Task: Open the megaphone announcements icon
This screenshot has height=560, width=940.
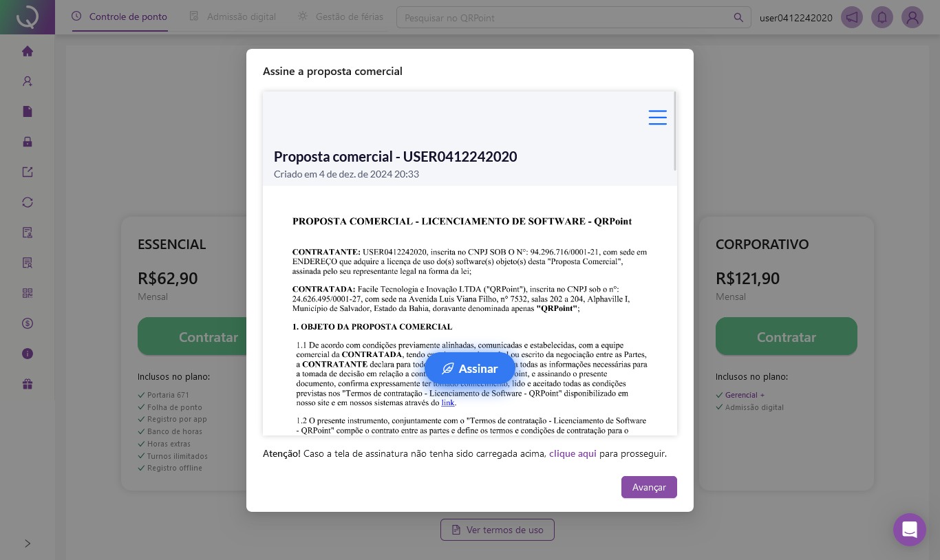Action: point(852,18)
